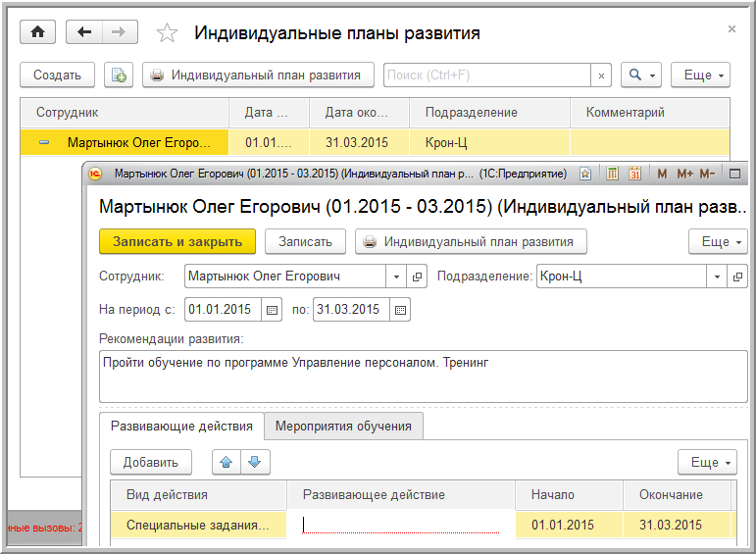This screenshot has width=756, height=554.
Task: Open Еще menu in document form header
Action: (719, 241)
